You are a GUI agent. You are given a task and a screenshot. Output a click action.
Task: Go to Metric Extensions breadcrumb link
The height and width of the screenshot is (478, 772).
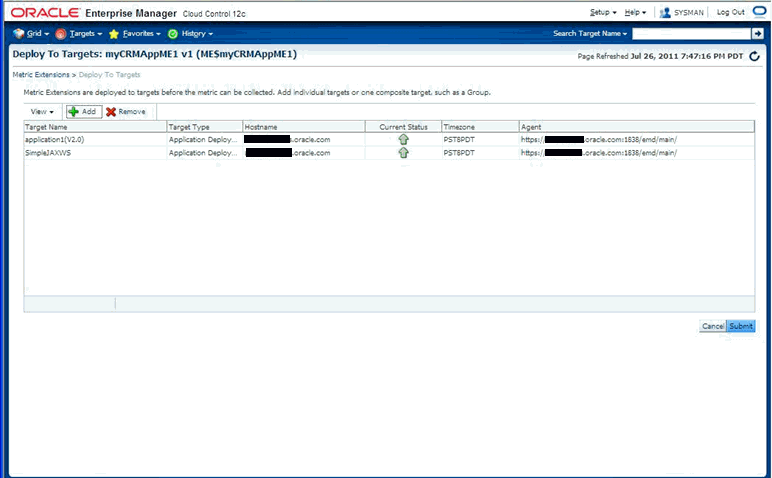[41, 75]
